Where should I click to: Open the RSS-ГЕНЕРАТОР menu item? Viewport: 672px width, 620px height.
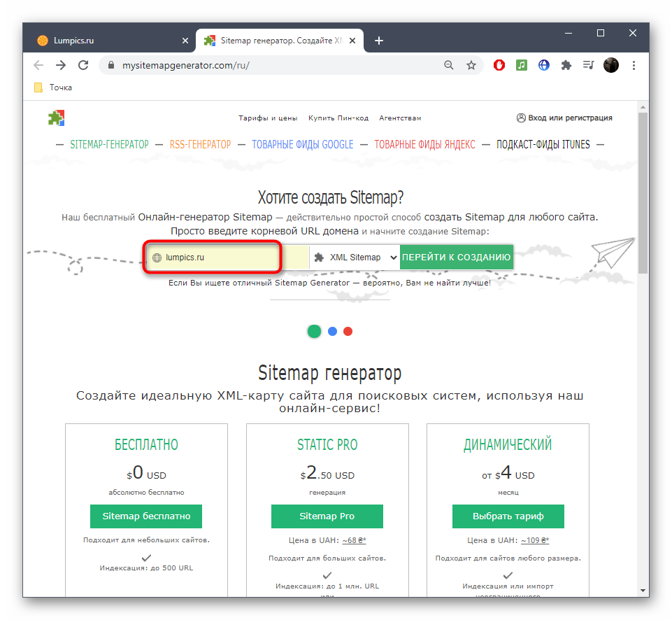[x=200, y=145]
